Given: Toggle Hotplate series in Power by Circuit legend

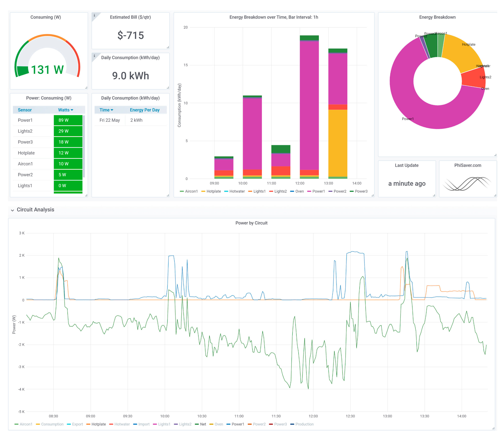Looking at the screenshot, I should pyautogui.click(x=98, y=424).
